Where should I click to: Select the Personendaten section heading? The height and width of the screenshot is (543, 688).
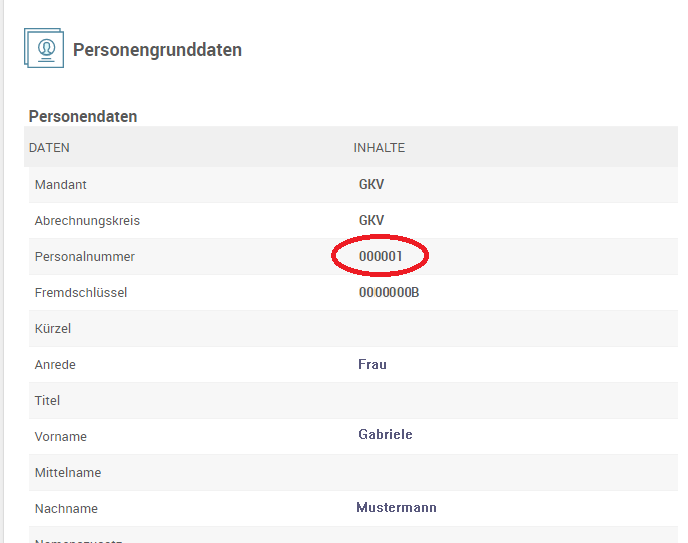tap(83, 116)
